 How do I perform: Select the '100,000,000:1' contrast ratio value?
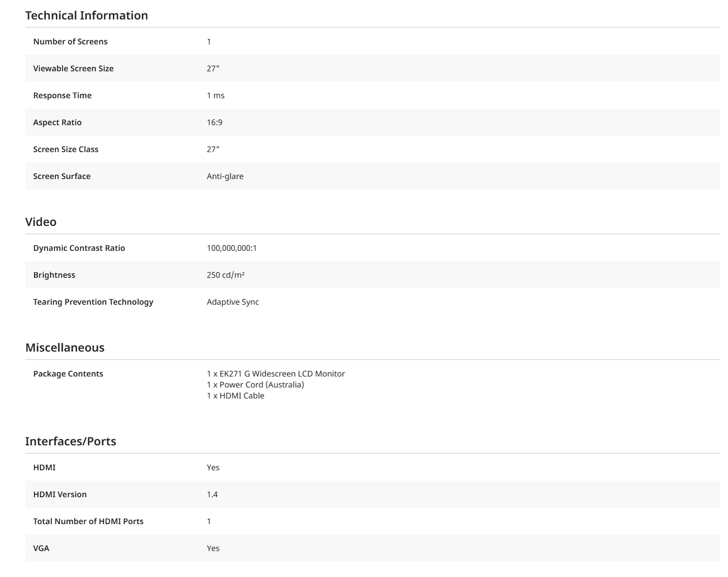pos(232,248)
